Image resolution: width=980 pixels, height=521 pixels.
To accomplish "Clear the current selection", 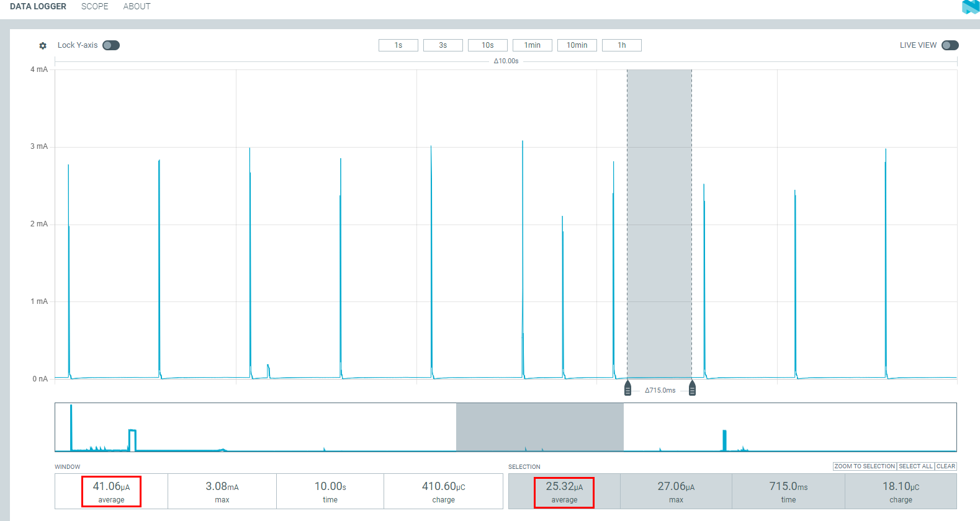I will pos(946,466).
